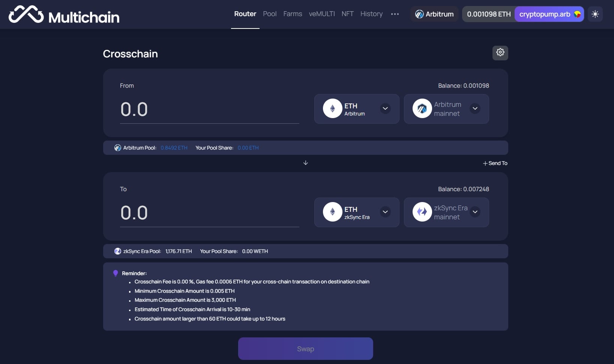Click From Balance: 0.001098 to use max
Image resolution: width=614 pixels, height=364 pixels.
464,85
